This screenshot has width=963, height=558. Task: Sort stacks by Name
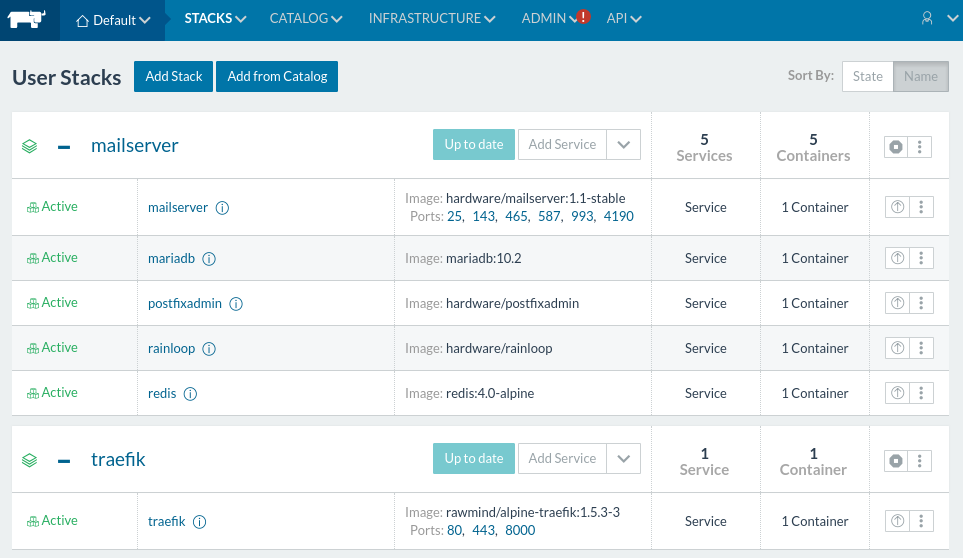[921, 76]
